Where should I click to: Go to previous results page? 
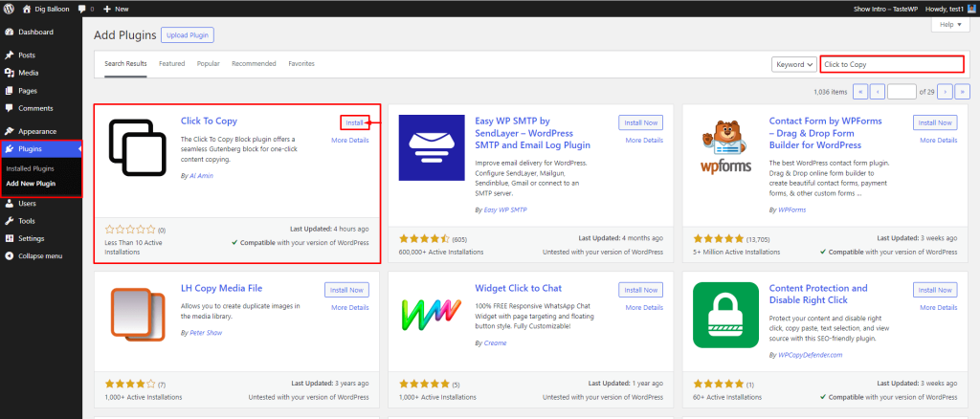pos(878,92)
